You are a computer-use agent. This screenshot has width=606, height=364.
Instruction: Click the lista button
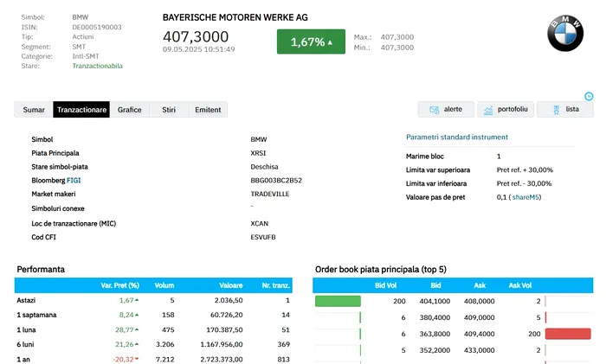click(x=565, y=109)
